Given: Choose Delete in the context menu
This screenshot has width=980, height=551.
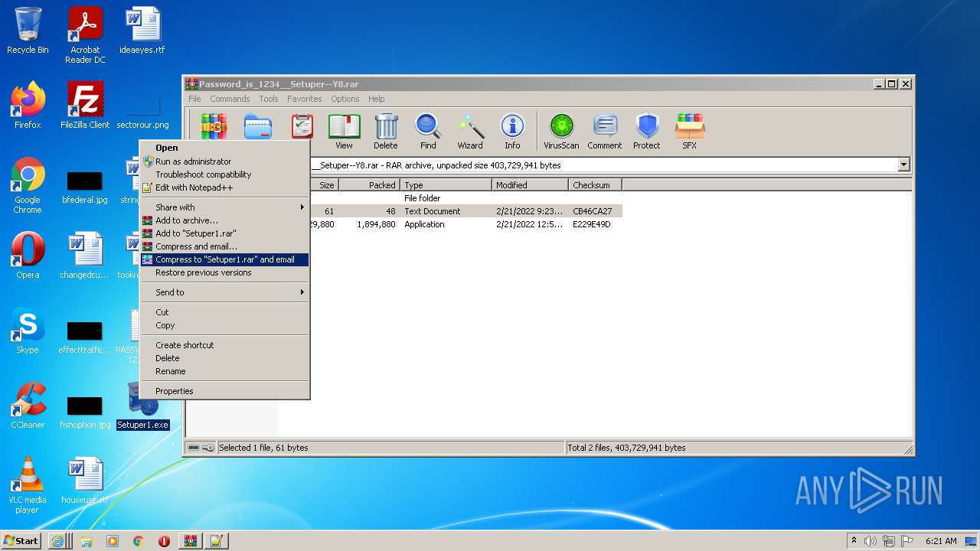Looking at the screenshot, I should pyautogui.click(x=224, y=358).
